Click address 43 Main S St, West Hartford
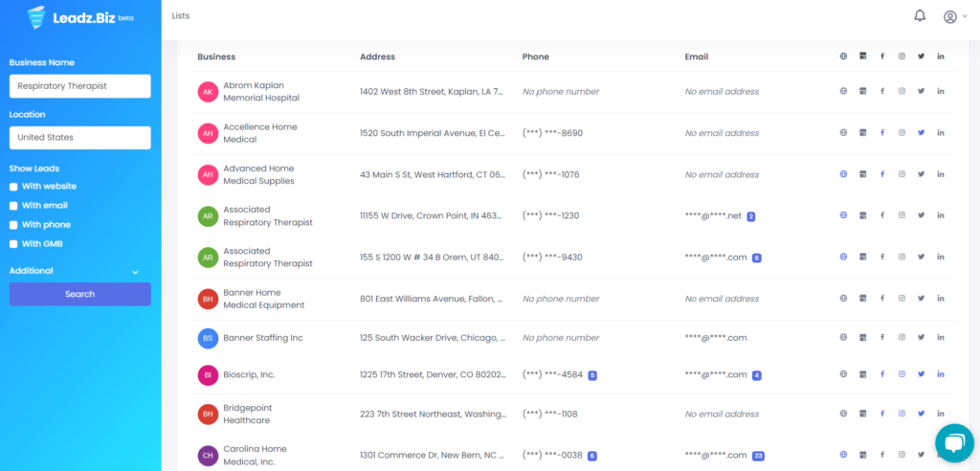 tap(433, 174)
